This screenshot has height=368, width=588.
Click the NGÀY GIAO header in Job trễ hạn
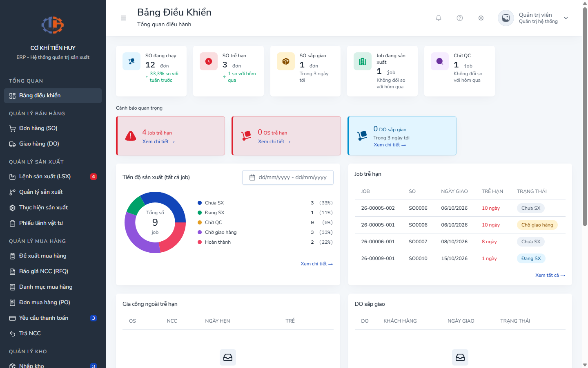(454, 191)
